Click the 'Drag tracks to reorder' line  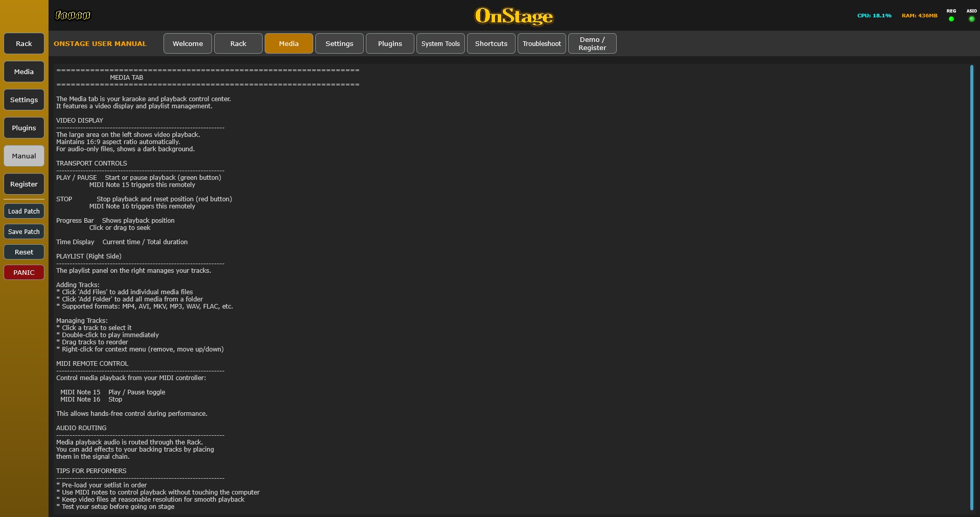coord(92,342)
